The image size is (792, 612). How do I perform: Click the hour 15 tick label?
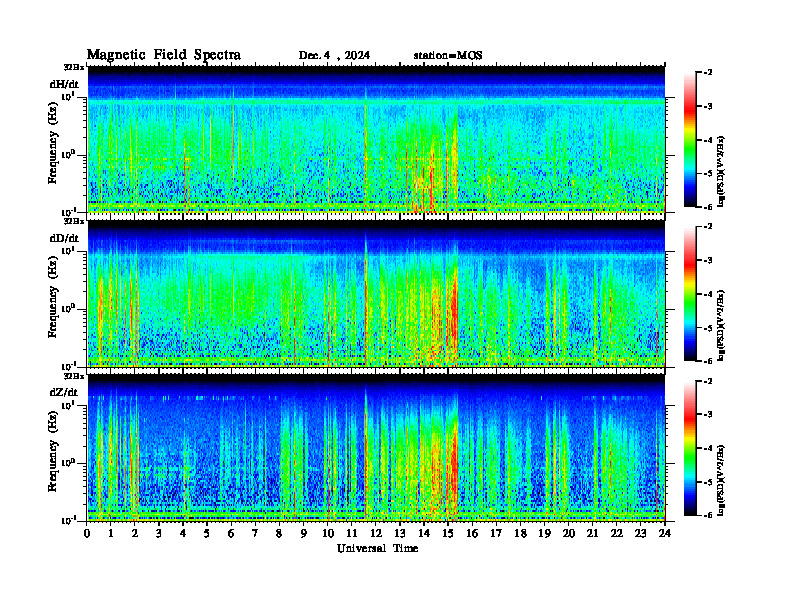point(448,534)
